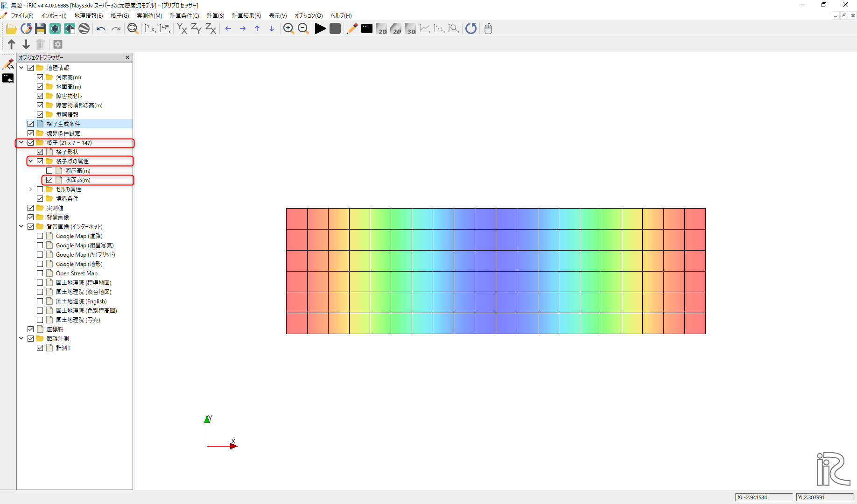This screenshot has height=504, width=857.
Task: Click the black down arrow in second toolbar
Action: tap(26, 44)
